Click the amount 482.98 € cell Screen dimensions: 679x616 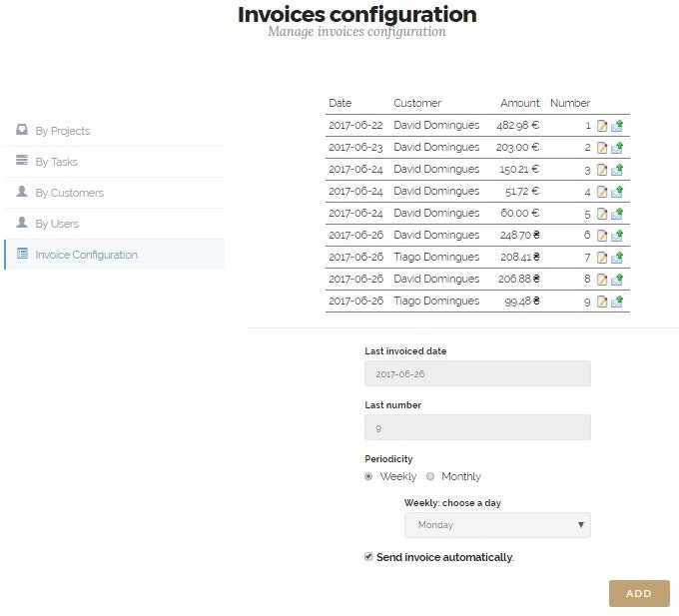coord(518,126)
